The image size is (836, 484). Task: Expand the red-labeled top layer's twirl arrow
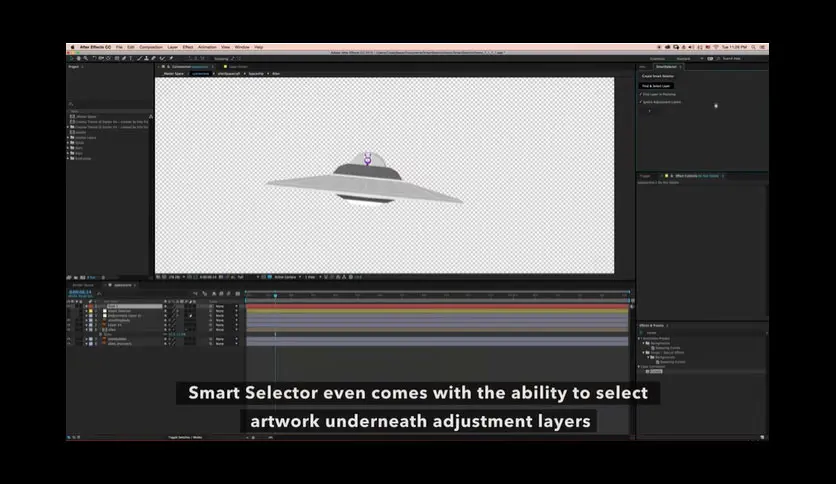tap(86, 306)
